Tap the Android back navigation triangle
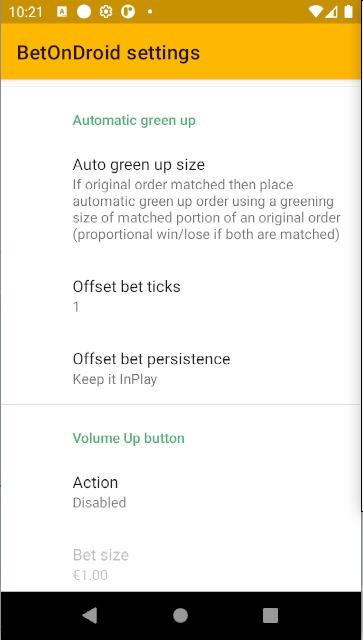Screen dimensions: 363x640 point(90,616)
